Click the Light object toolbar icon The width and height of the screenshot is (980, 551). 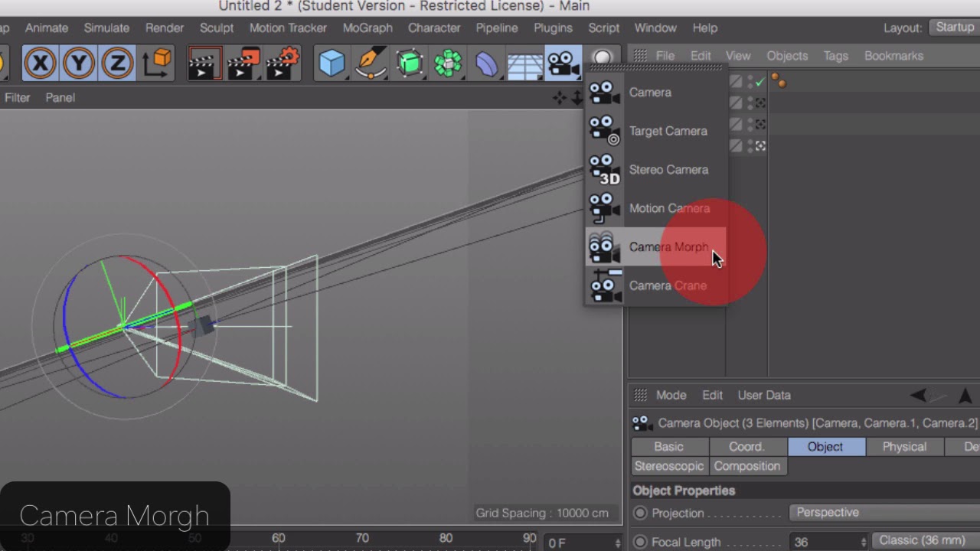click(x=603, y=57)
